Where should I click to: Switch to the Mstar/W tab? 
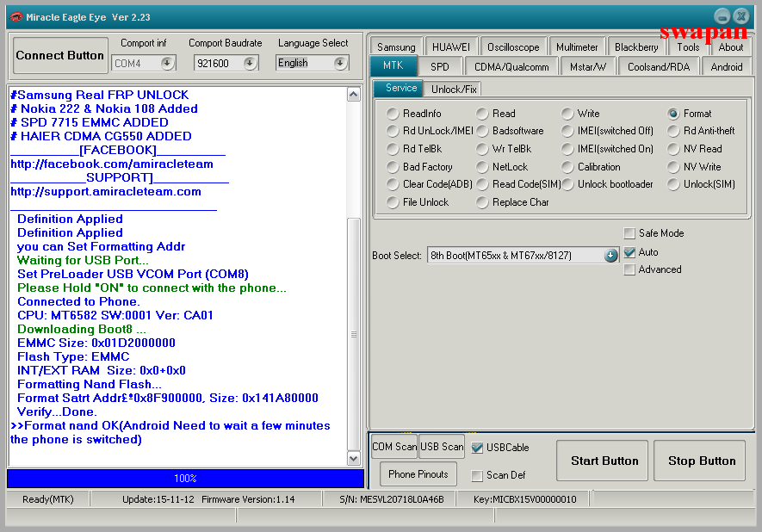click(x=588, y=66)
